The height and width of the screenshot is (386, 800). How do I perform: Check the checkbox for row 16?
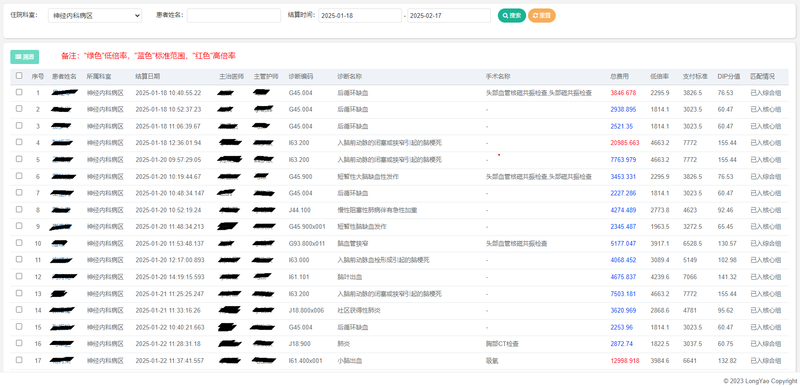point(19,343)
